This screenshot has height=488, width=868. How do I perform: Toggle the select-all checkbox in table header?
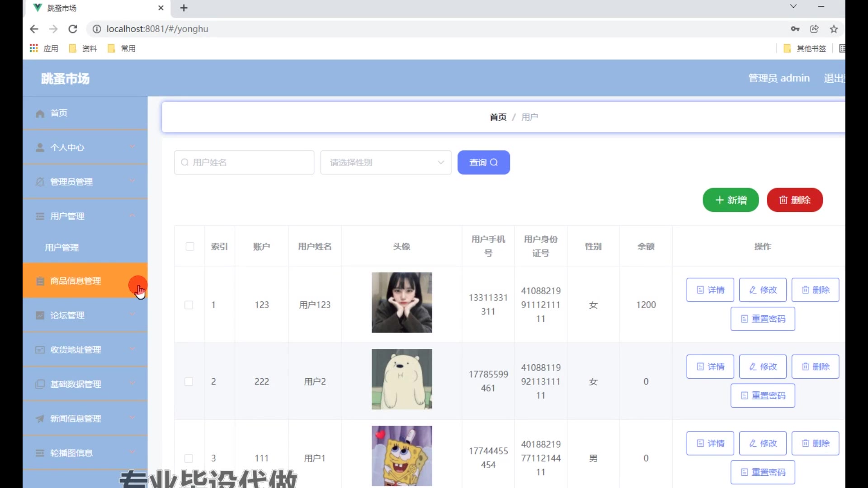click(190, 246)
